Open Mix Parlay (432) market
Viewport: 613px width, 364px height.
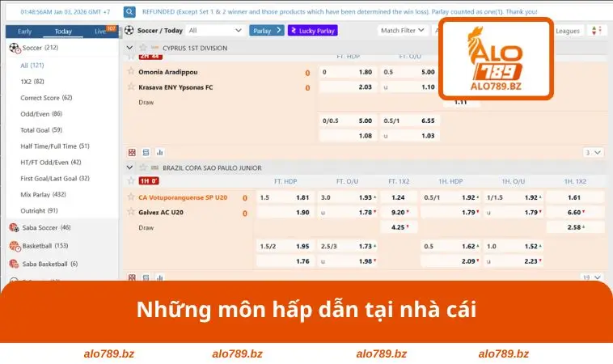click(x=43, y=194)
